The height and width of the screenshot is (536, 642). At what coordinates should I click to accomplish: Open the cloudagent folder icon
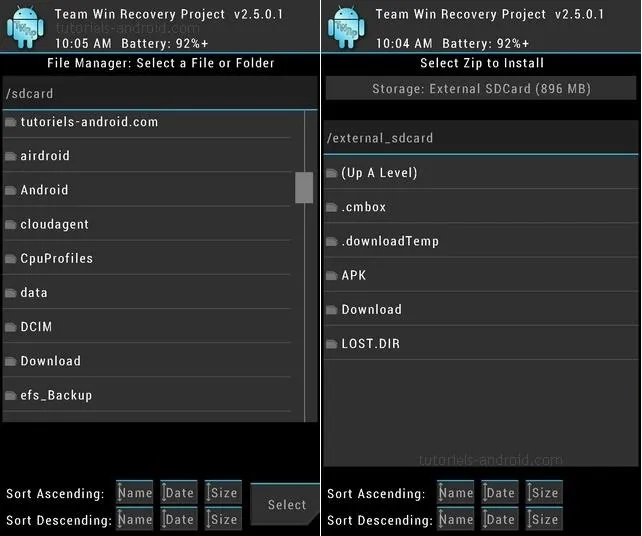point(11,224)
